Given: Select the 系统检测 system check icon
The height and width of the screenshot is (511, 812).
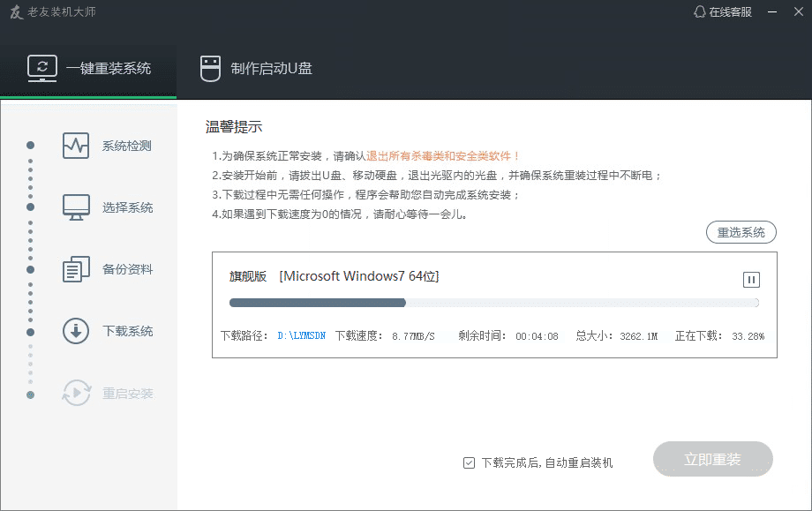Looking at the screenshot, I should tap(74, 145).
